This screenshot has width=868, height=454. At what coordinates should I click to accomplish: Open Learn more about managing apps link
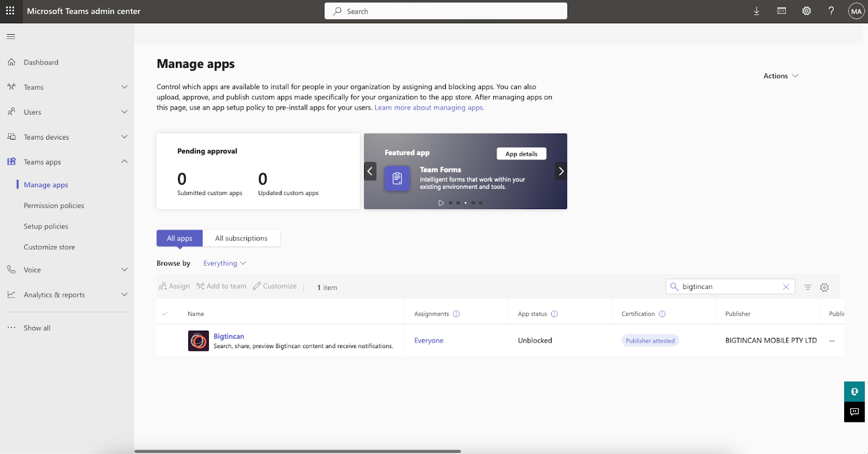[x=429, y=108]
